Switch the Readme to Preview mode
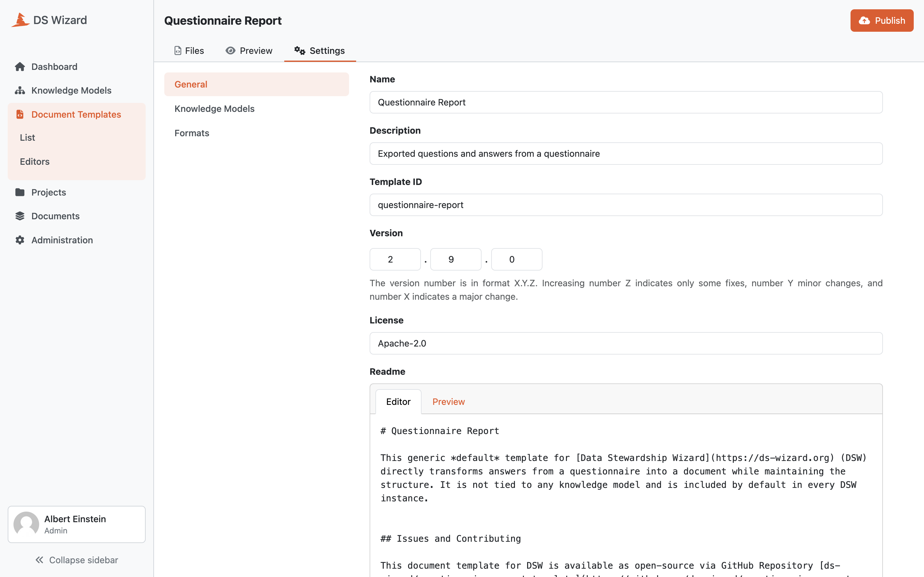The width and height of the screenshot is (924, 577). 448,401
